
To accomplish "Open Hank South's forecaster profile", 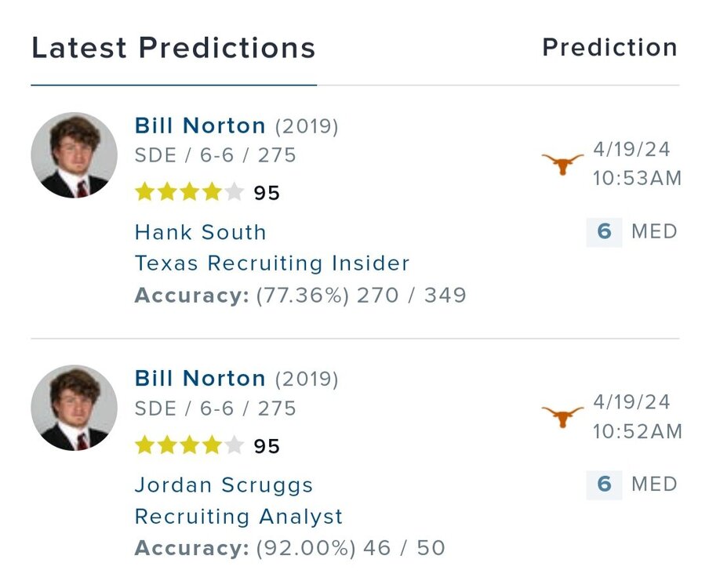I will [x=200, y=232].
